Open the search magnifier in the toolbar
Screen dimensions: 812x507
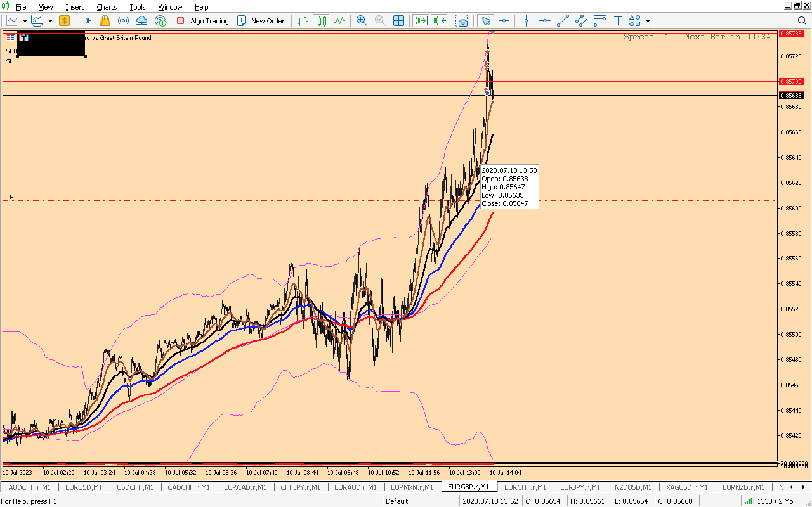click(802, 21)
